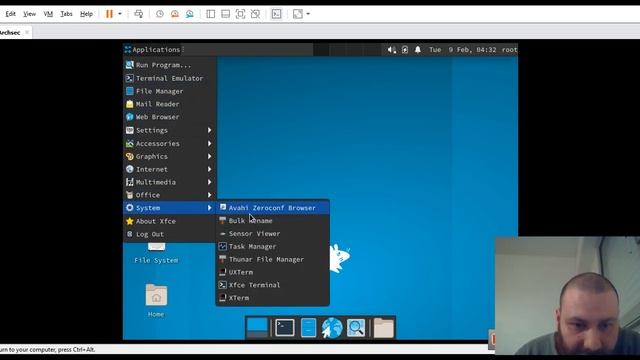The width and height of the screenshot is (640, 360).
Task: Open the Applications menu button
Action: [x=152, y=49]
